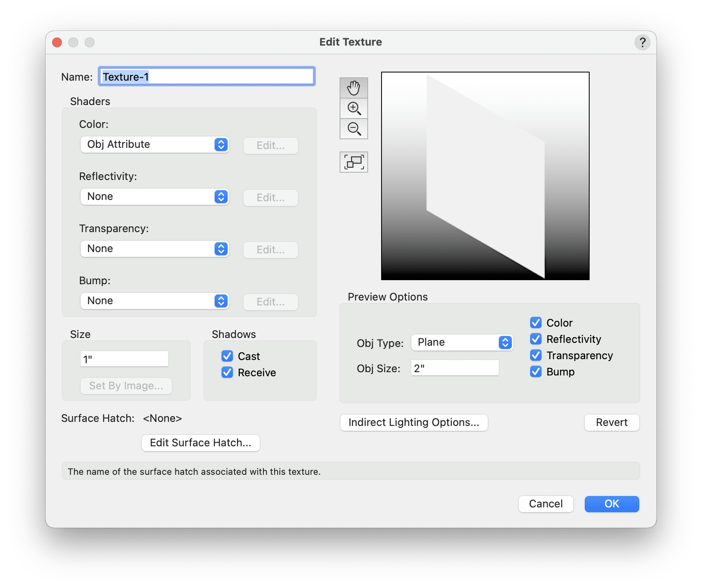The image size is (702, 588).
Task: Uncheck Bump in Preview Options
Action: (536, 371)
